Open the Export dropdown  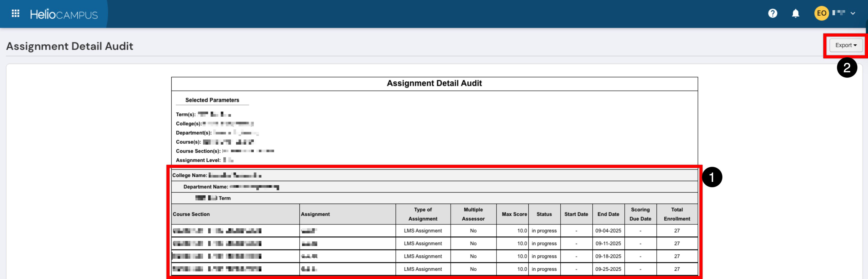pyautogui.click(x=845, y=45)
